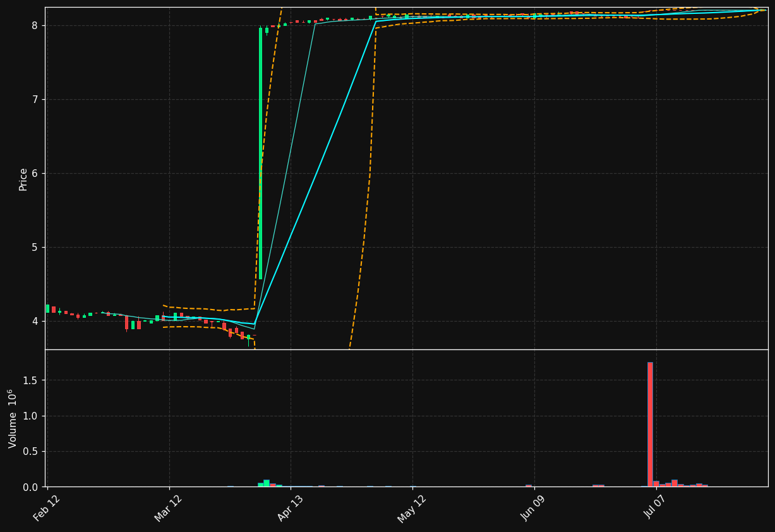Click price axis label 8

[35, 25]
